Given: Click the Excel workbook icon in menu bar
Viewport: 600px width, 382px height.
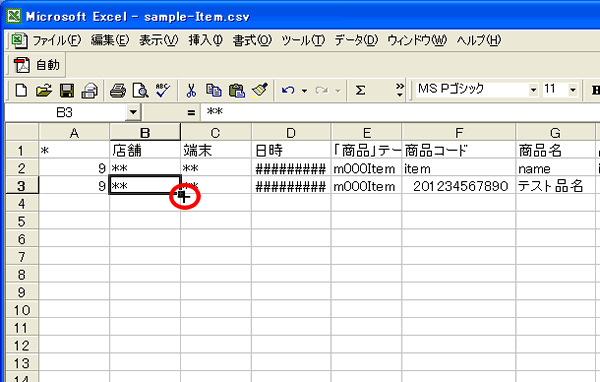Looking at the screenshot, I should 19,40.
